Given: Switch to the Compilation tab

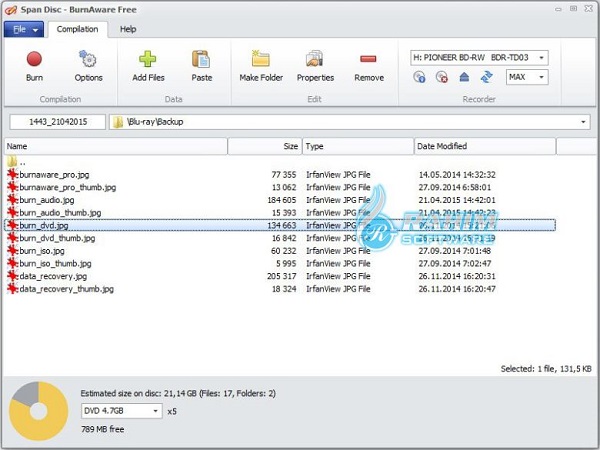Looking at the screenshot, I should click(x=77, y=29).
